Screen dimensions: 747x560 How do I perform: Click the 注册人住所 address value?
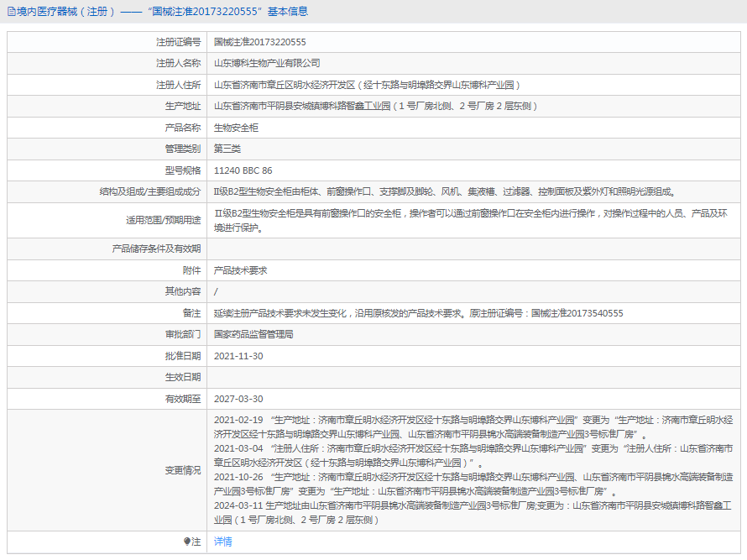coord(367,85)
